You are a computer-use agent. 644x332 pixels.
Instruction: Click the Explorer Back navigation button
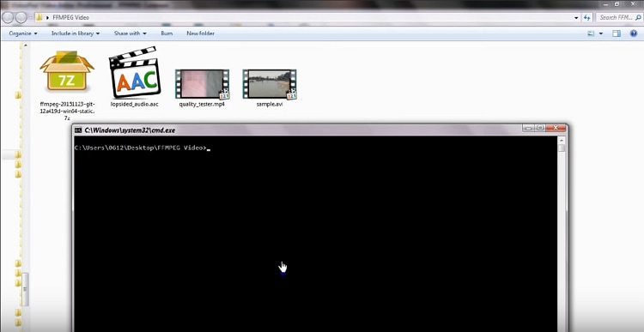coord(9,17)
